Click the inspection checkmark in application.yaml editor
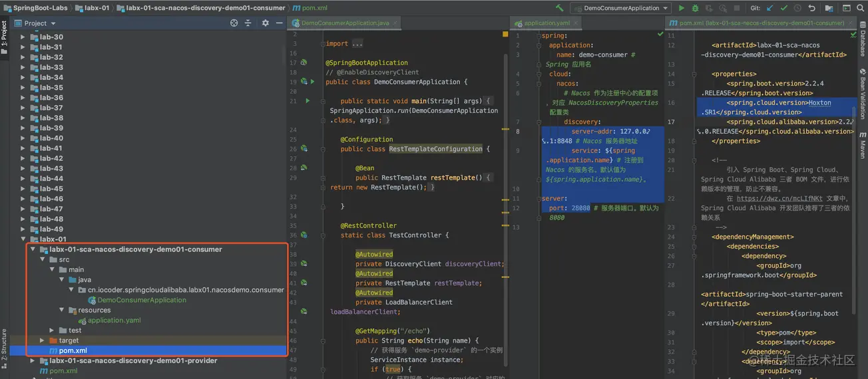The height and width of the screenshot is (379, 868). (x=660, y=34)
